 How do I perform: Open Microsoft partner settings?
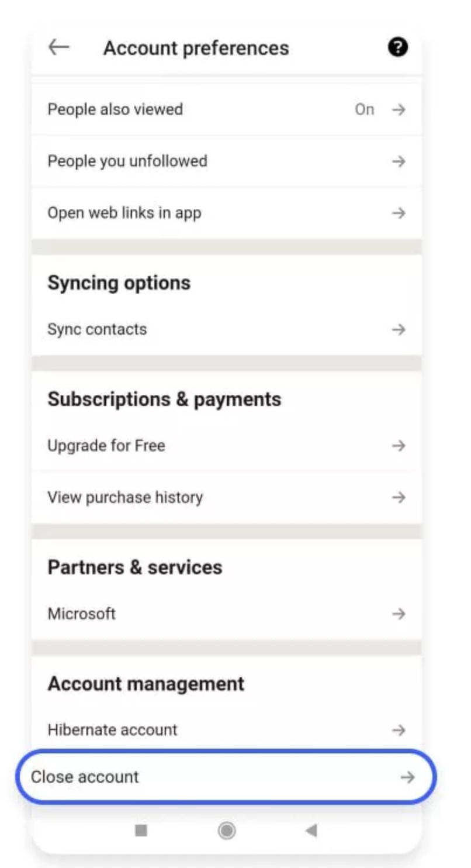tap(82, 614)
